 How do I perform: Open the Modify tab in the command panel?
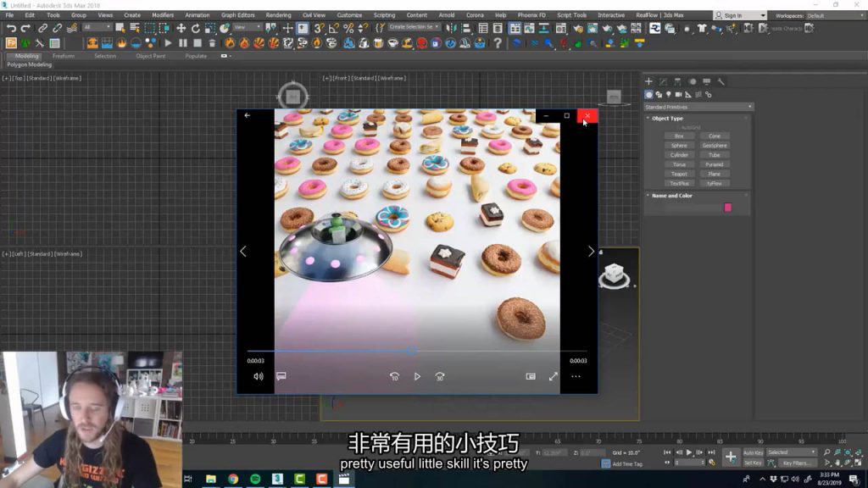pyautogui.click(x=663, y=81)
